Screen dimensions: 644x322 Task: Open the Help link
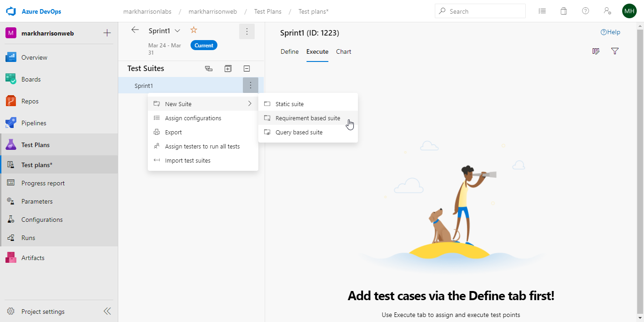tap(610, 32)
